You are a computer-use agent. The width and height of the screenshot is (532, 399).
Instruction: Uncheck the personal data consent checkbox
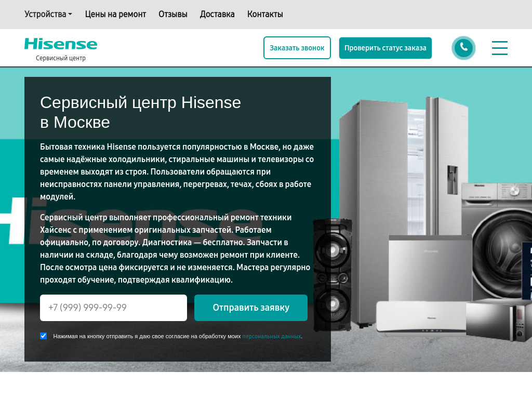(44, 336)
